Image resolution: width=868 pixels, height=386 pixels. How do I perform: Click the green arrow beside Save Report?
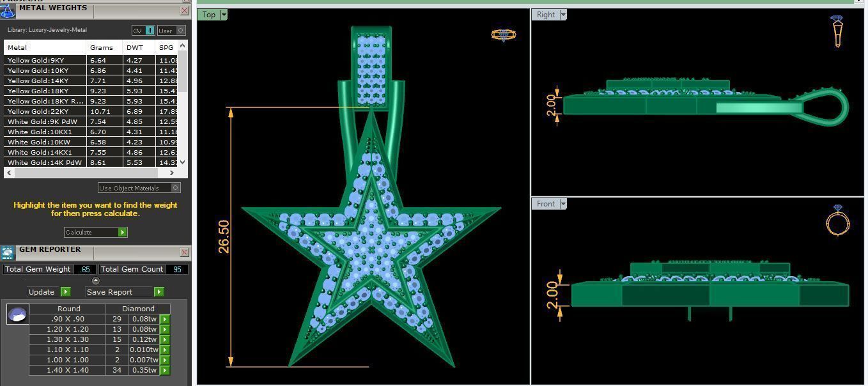tap(159, 291)
